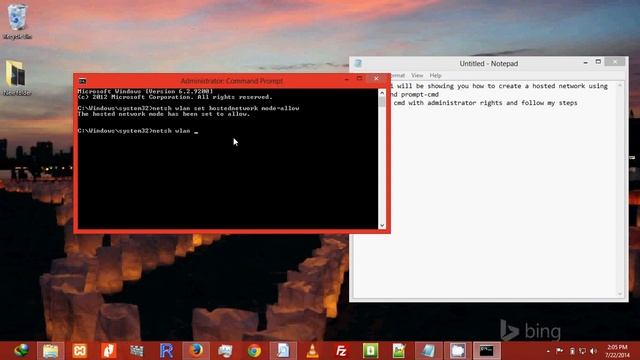Screen dimensions: 640x360
Task: Open VLC media player cone icon
Action: (312, 351)
